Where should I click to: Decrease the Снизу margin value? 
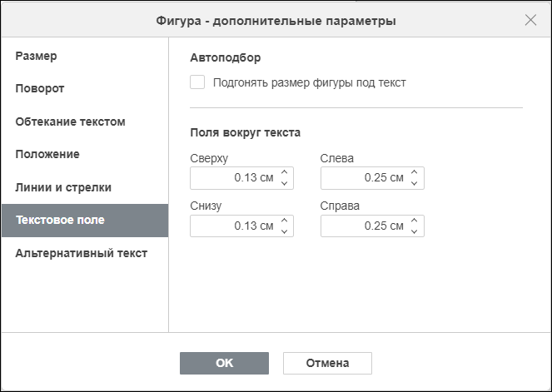coord(285,231)
